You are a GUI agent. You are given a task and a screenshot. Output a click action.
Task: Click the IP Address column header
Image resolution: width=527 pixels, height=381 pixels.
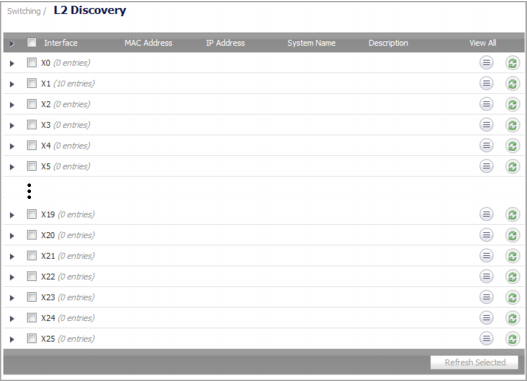(225, 43)
